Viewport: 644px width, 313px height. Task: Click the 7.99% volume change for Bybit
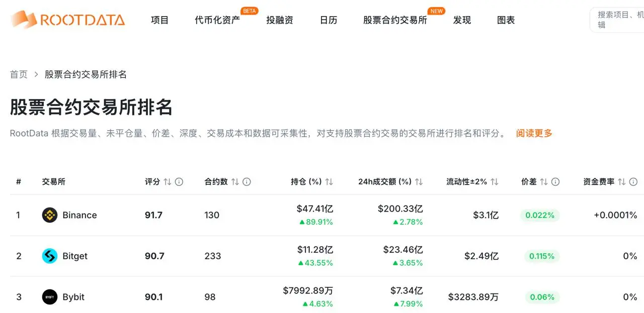coord(408,304)
